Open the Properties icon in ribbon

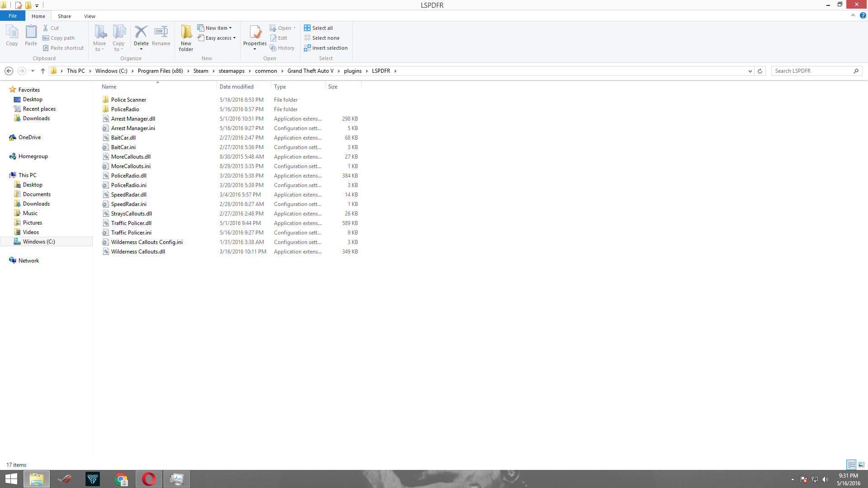coord(255,33)
